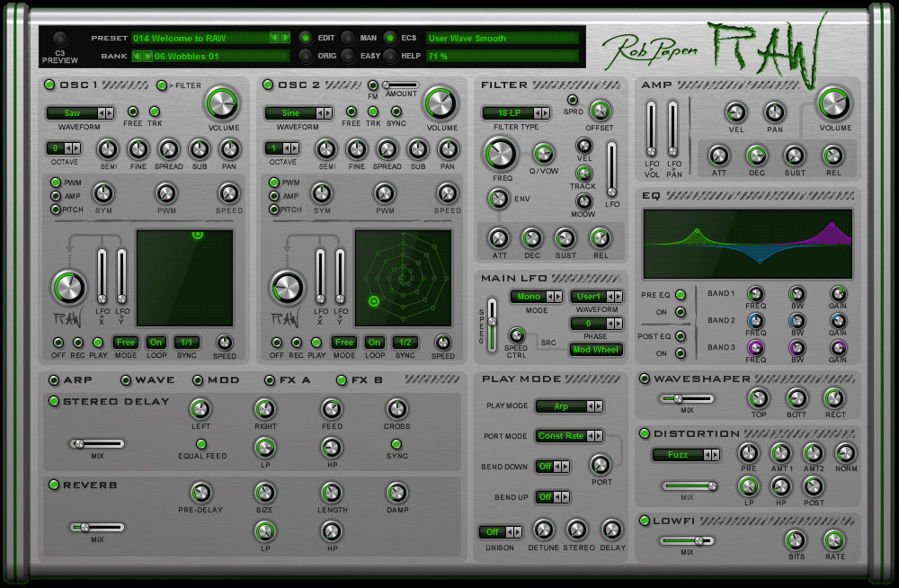Switch to the FX B tab
Image resolution: width=899 pixels, height=588 pixels.
click(342, 379)
